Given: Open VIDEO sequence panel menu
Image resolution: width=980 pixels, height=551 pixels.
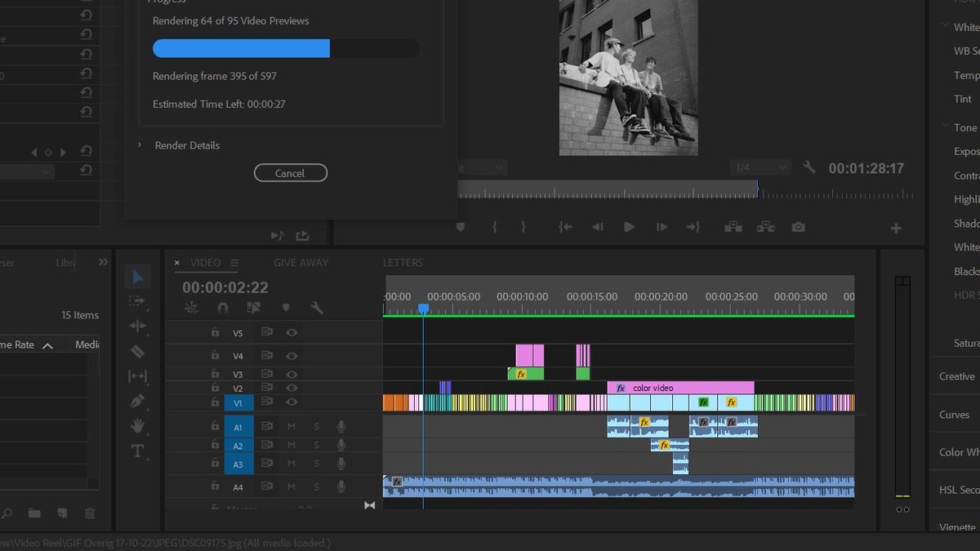Looking at the screenshot, I should click(x=234, y=263).
